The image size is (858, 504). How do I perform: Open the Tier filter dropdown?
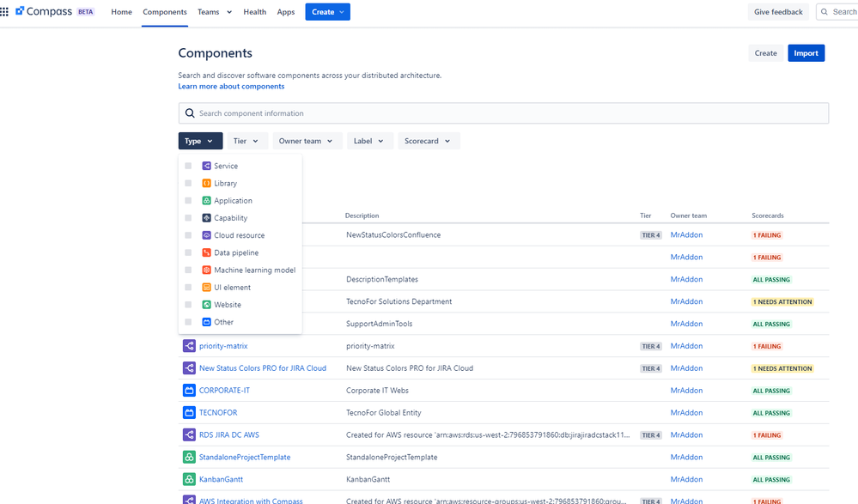pos(246,140)
